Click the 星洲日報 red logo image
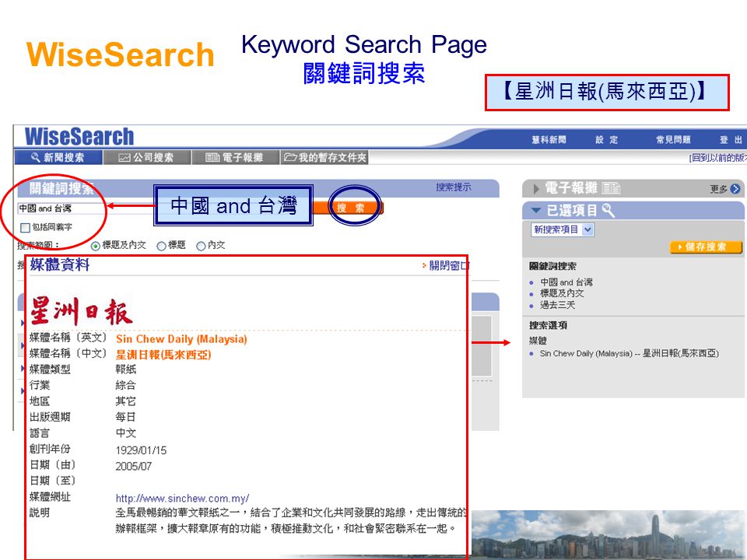 [81, 311]
